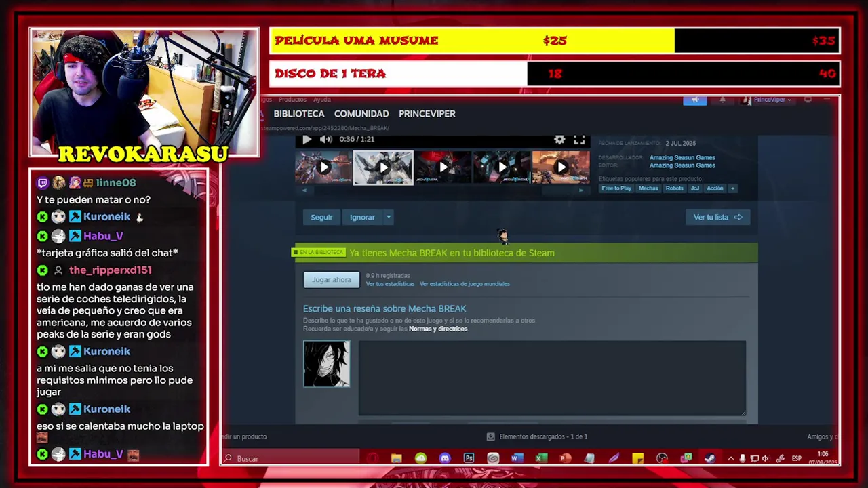Open the Normas y directrices link
Viewport: 868px width, 488px height.
click(x=438, y=329)
